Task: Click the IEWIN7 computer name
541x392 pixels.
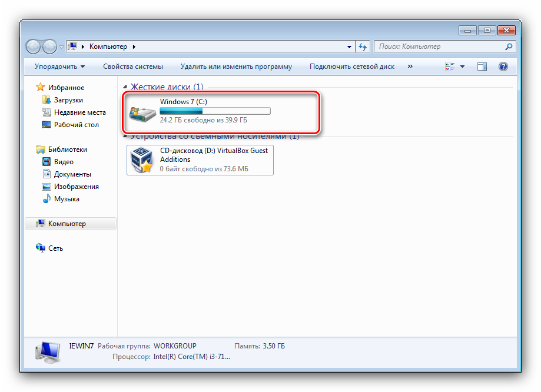Action: (81, 346)
